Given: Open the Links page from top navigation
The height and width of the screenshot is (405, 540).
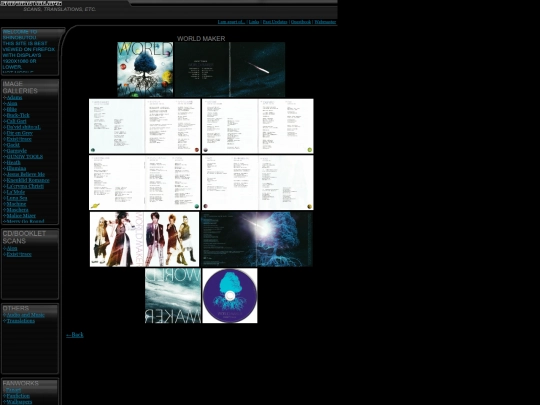Looking at the screenshot, I should pyautogui.click(x=254, y=22).
